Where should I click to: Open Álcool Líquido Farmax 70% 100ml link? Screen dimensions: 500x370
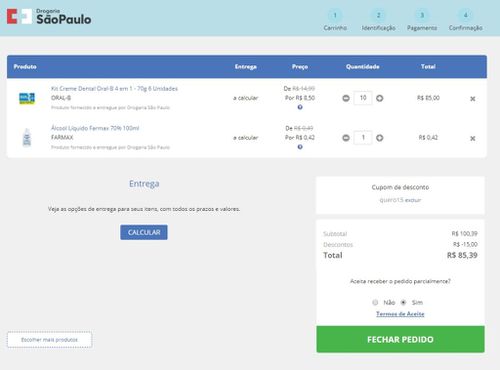tap(95, 128)
